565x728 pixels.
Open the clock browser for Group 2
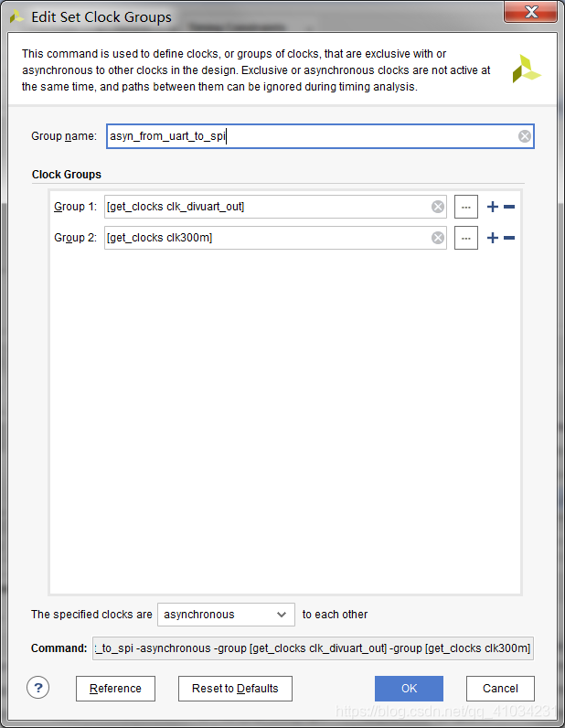[466, 238]
